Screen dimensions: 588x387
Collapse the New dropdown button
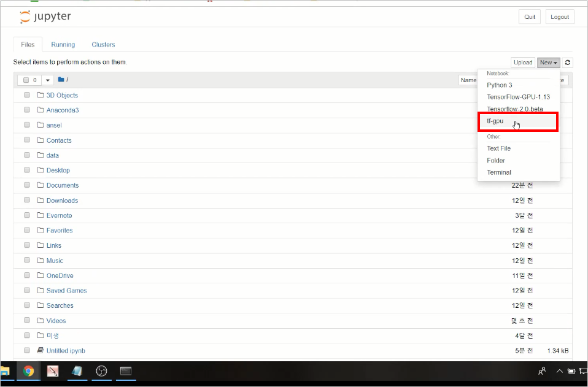pos(549,63)
